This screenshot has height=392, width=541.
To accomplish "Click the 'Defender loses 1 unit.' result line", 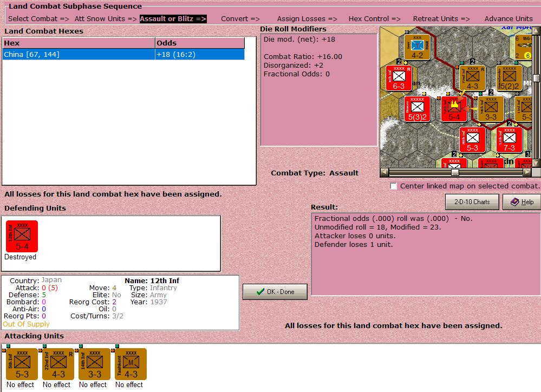I will (354, 244).
